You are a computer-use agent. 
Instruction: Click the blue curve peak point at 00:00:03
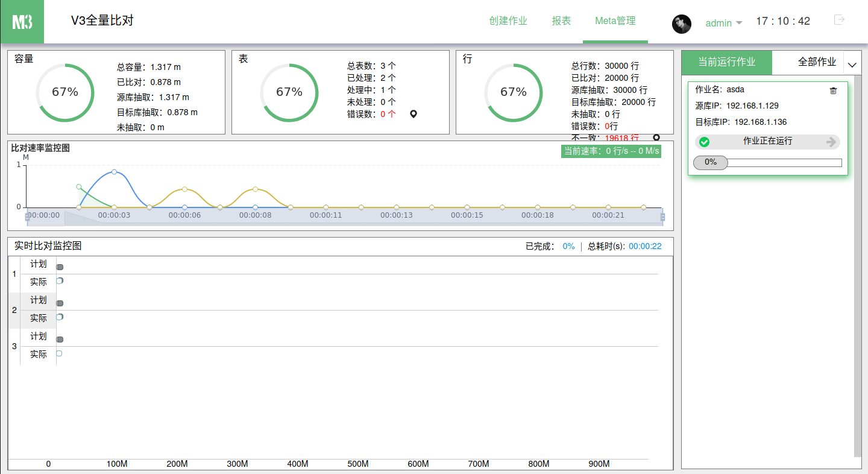coord(114,172)
